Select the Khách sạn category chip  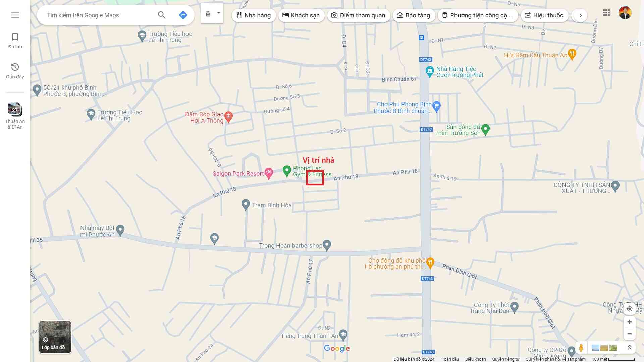tap(301, 15)
